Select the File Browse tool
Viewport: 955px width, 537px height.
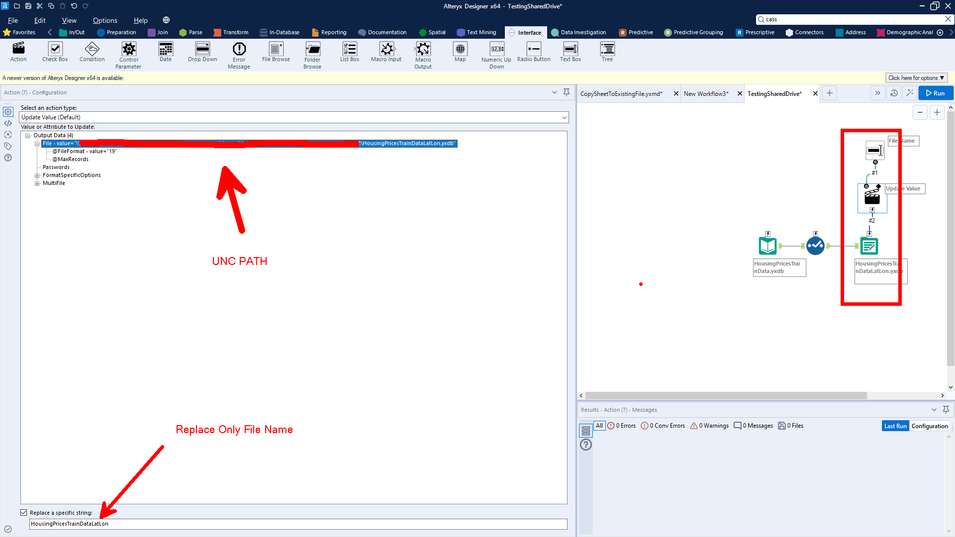pyautogui.click(x=276, y=52)
